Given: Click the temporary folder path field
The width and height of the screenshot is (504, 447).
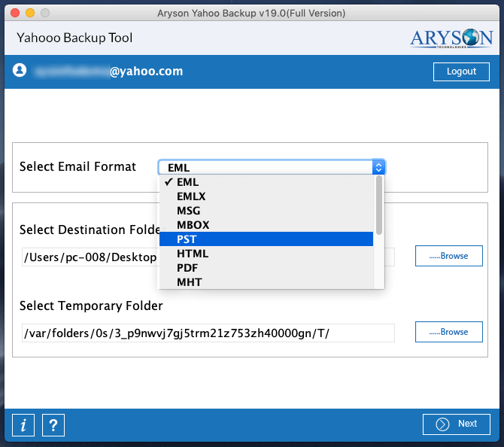Looking at the screenshot, I should pyautogui.click(x=208, y=333).
